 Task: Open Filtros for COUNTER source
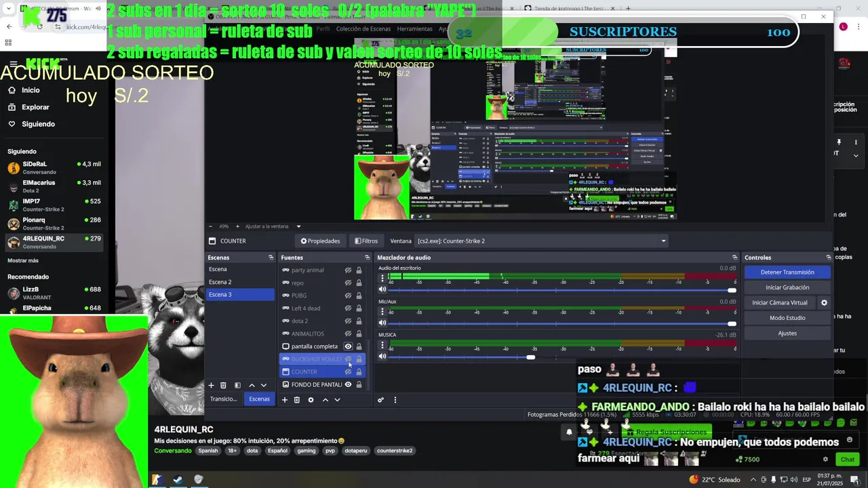[366, 241]
